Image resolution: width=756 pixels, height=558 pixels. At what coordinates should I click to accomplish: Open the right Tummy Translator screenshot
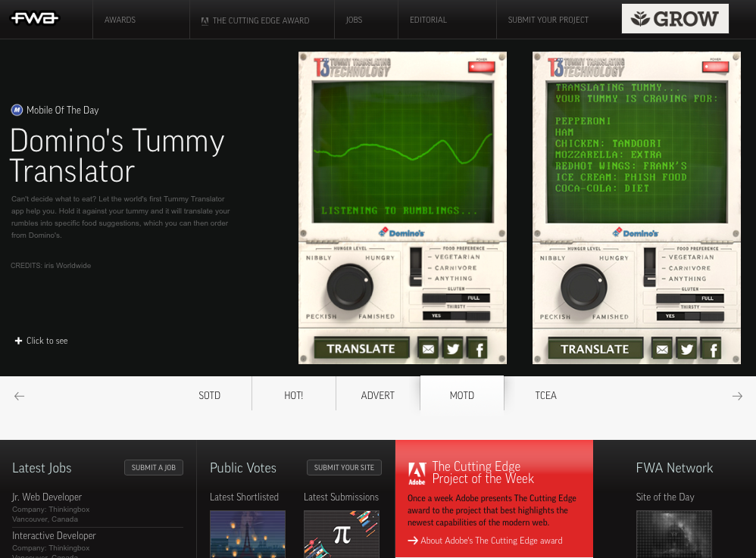(636, 207)
